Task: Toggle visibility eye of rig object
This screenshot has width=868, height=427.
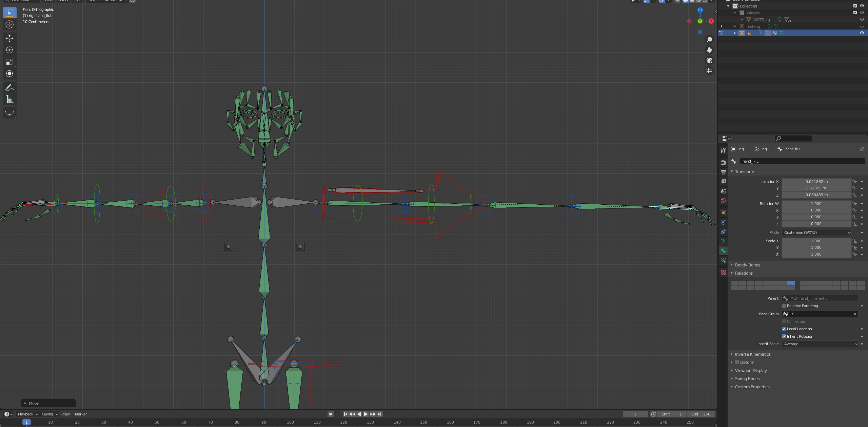Action: coord(862,33)
